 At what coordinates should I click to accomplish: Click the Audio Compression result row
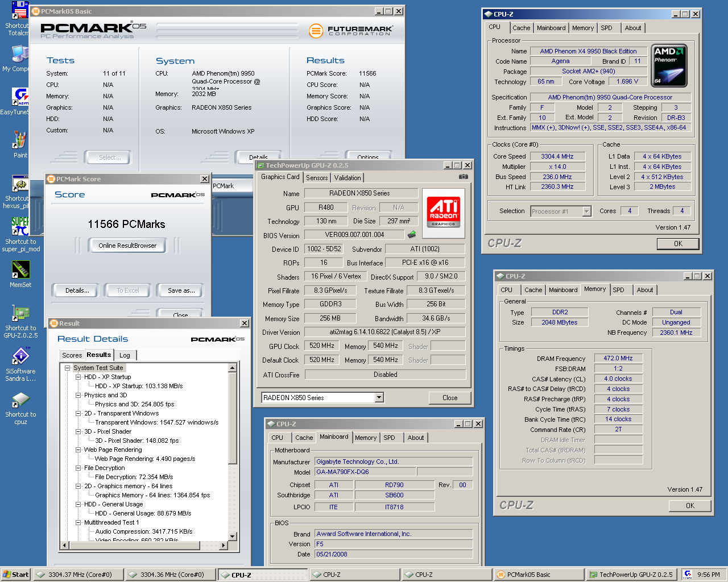click(143, 531)
